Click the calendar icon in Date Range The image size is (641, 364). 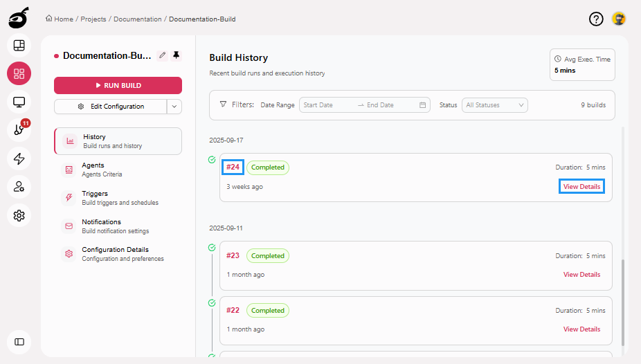pos(422,105)
